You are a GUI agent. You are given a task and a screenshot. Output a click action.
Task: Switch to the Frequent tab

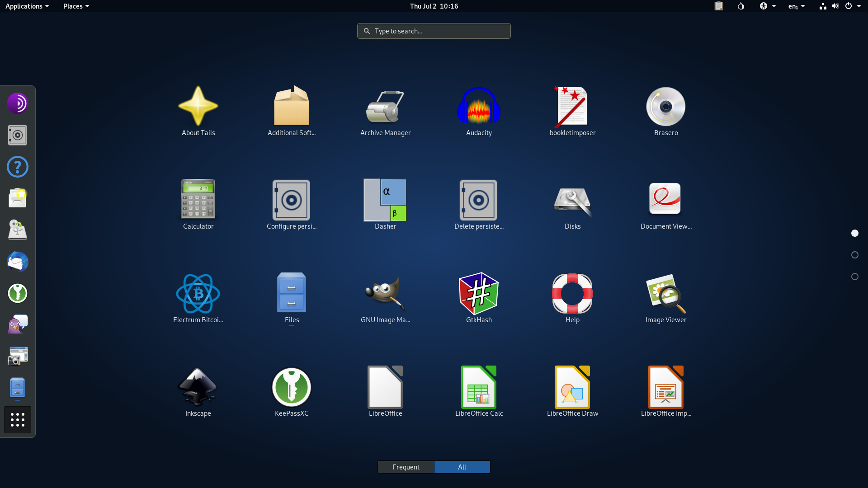pos(406,467)
